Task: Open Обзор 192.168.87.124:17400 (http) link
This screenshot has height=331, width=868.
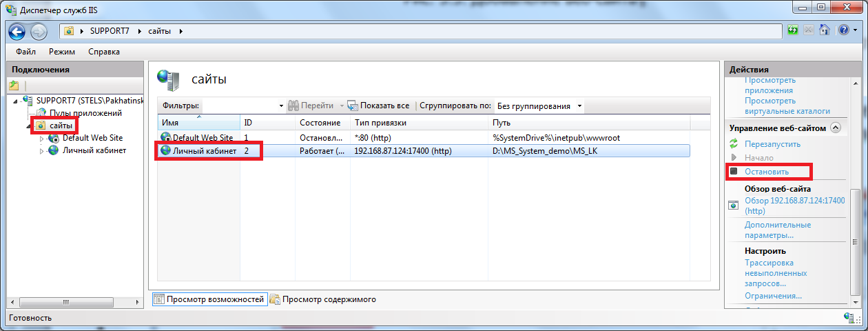Action: pyautogui.click(x=794, y=205)
